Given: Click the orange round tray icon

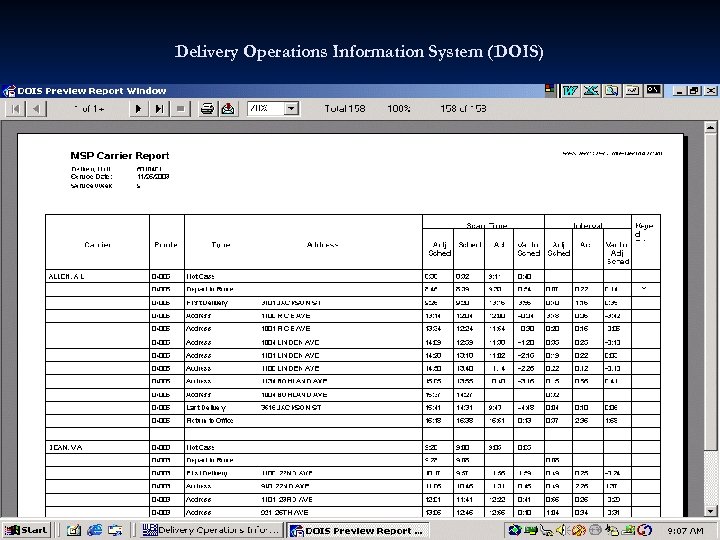Looking at the screenshot, I should point(578,530).
